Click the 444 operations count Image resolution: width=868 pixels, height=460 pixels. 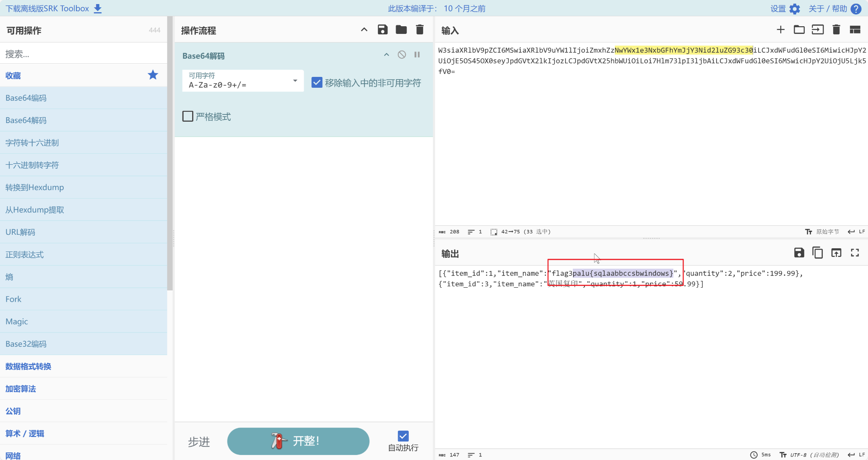155,30
